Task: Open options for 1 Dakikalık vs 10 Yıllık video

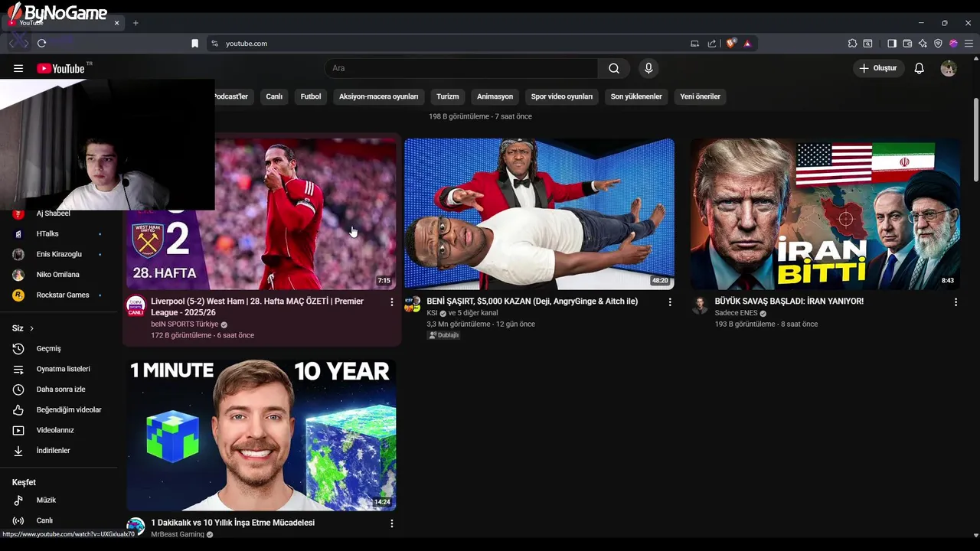Action: coord(392,523)
